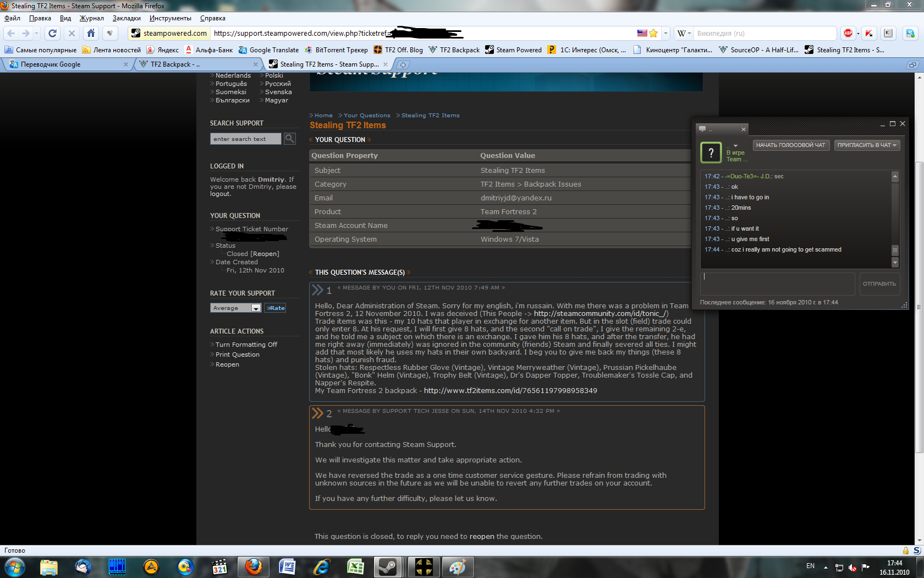
Task: Open the Adblock Plus dropdown arrow
Action: pos(858,34)
